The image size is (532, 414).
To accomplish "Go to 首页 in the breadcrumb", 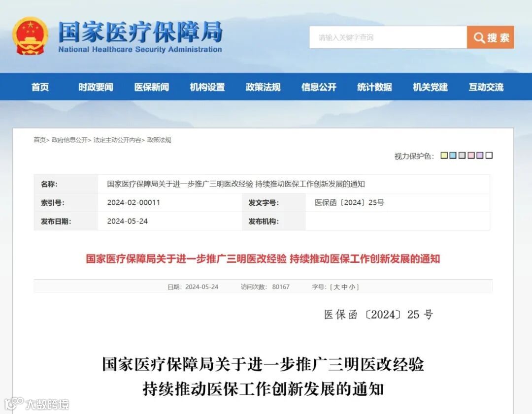I will (x=40, y=140).
